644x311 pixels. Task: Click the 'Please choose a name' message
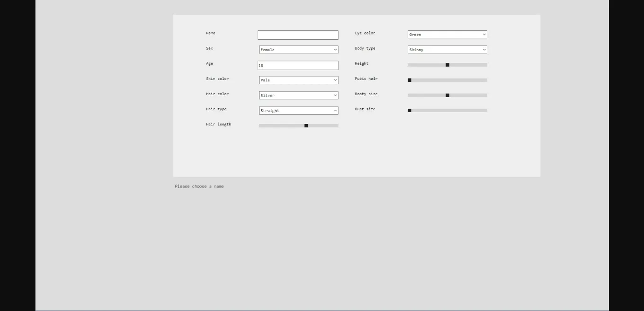point(199,186)
